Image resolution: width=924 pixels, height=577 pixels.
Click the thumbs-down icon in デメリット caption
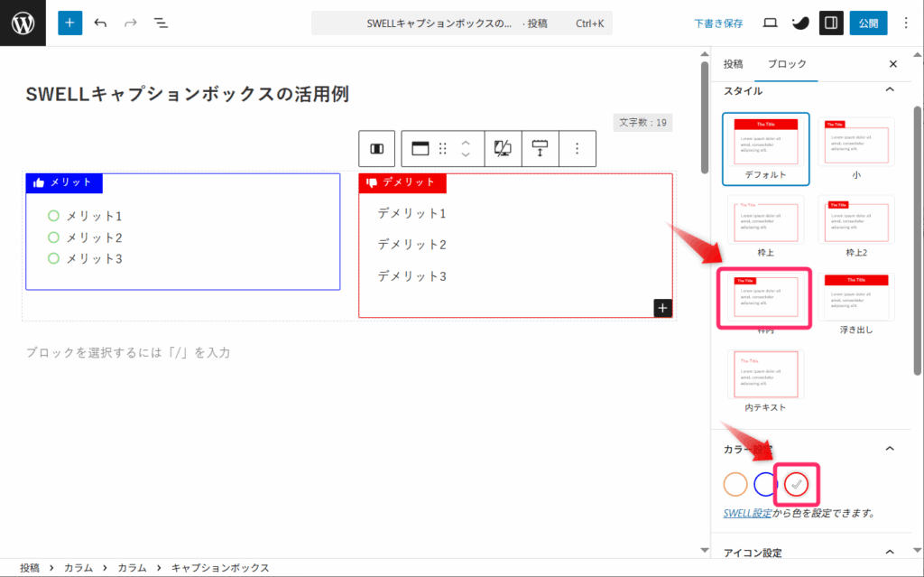(372, 183)
